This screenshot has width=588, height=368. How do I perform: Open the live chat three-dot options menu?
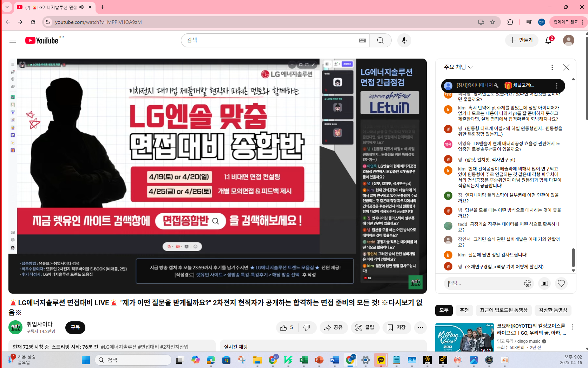coord(552,67)
